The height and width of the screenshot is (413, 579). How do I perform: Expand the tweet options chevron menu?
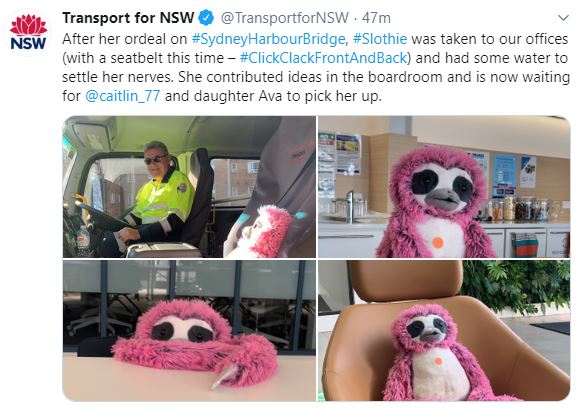563,18
